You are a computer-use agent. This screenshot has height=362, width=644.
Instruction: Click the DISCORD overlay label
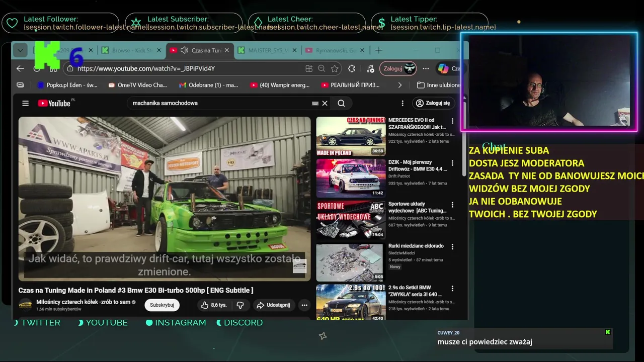pos(243,323)
